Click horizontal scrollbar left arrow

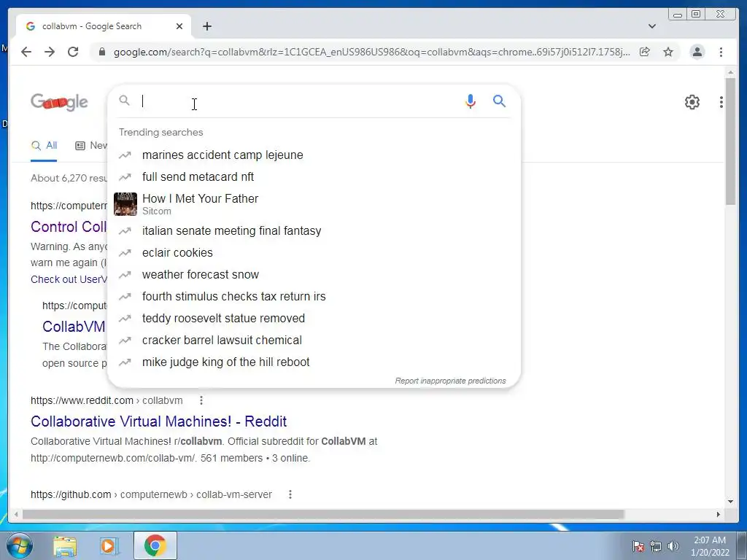click(x=16, y=514)
